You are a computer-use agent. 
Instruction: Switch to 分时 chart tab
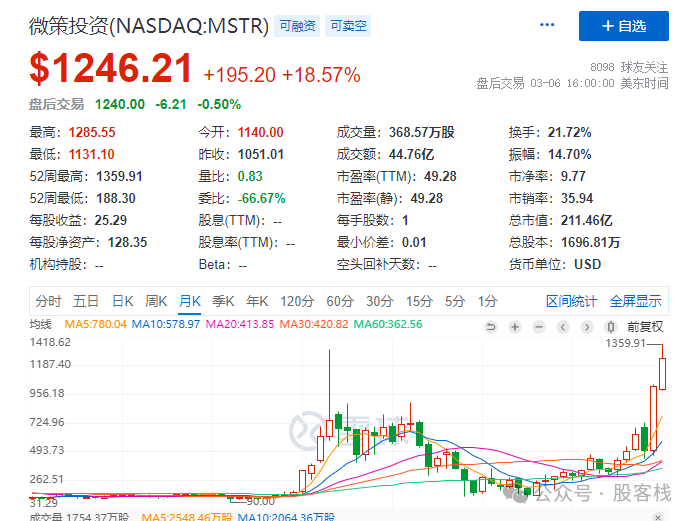(x=48, y=301)
